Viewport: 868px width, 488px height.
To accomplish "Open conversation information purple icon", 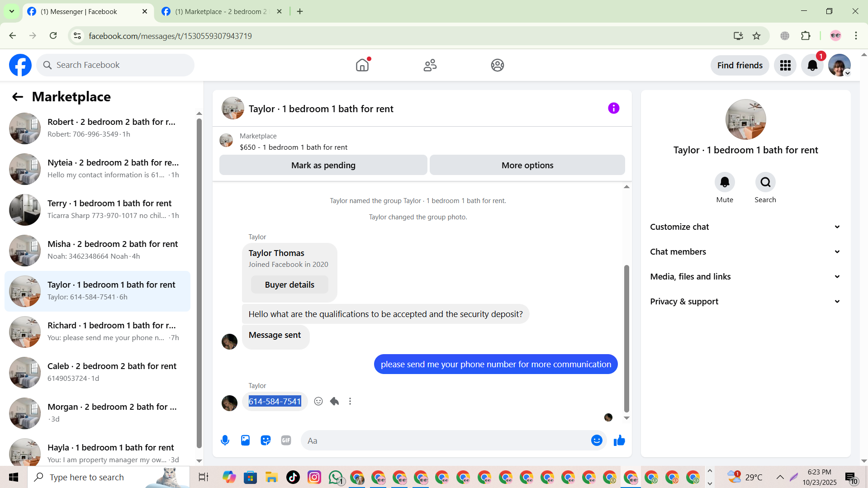I will (x=613, y=108).
